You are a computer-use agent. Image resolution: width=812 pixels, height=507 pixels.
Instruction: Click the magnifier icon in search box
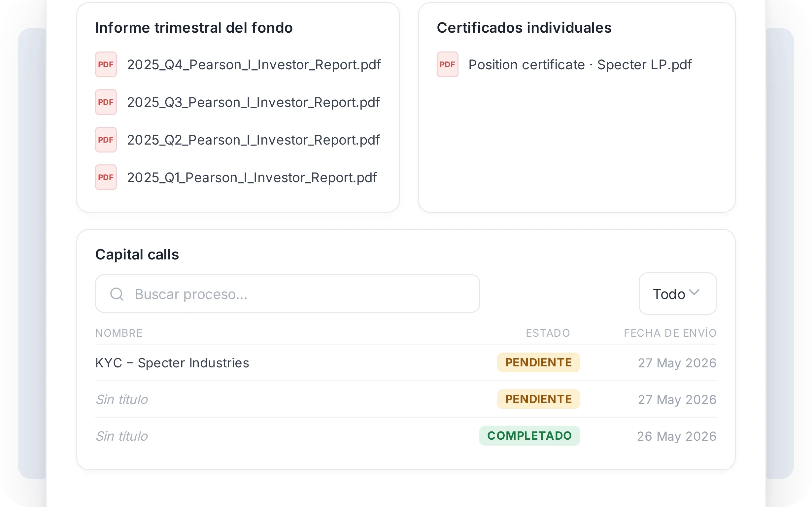coord(117,294)
